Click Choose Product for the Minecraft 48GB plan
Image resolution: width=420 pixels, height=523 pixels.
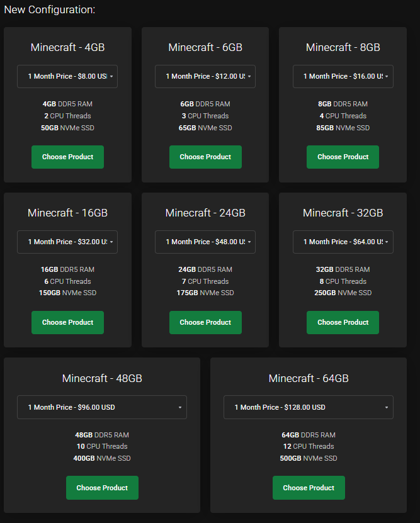pyautogui.click(x=101, y=488)
